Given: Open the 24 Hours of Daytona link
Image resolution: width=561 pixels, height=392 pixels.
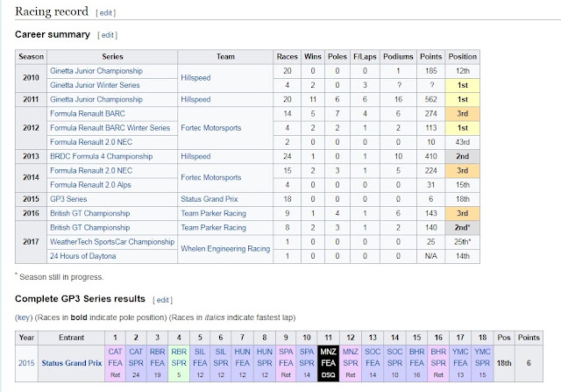Looking at the screenshot, I should click(83, 256).
